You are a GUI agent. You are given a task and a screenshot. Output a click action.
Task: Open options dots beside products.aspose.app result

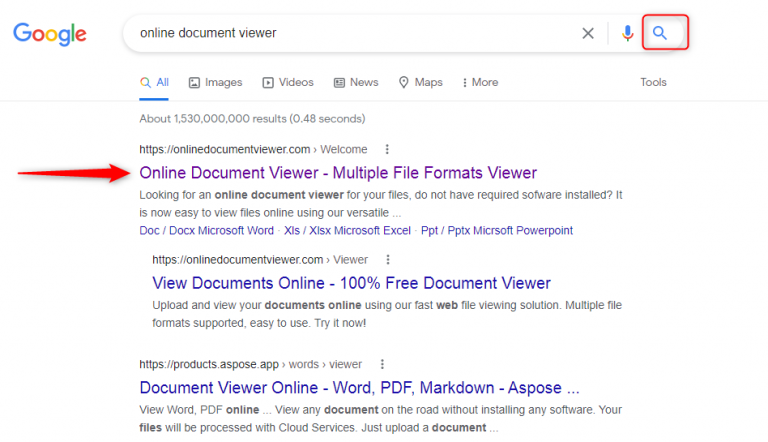[381, 364]
